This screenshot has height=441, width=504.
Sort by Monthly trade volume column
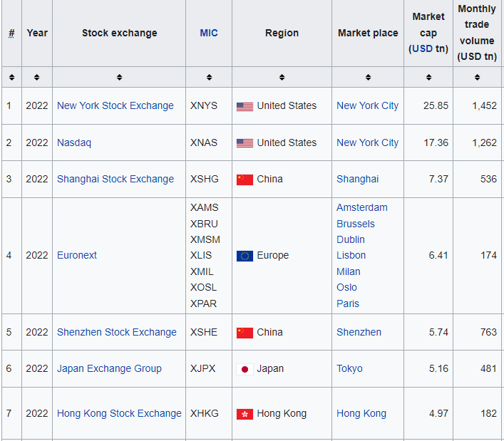coord(477,77)
